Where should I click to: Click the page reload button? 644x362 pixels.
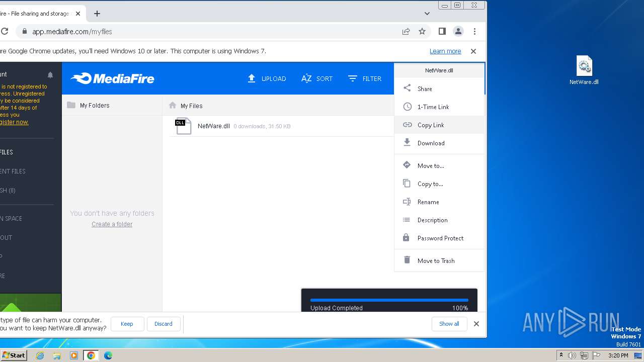pos(5,31)
